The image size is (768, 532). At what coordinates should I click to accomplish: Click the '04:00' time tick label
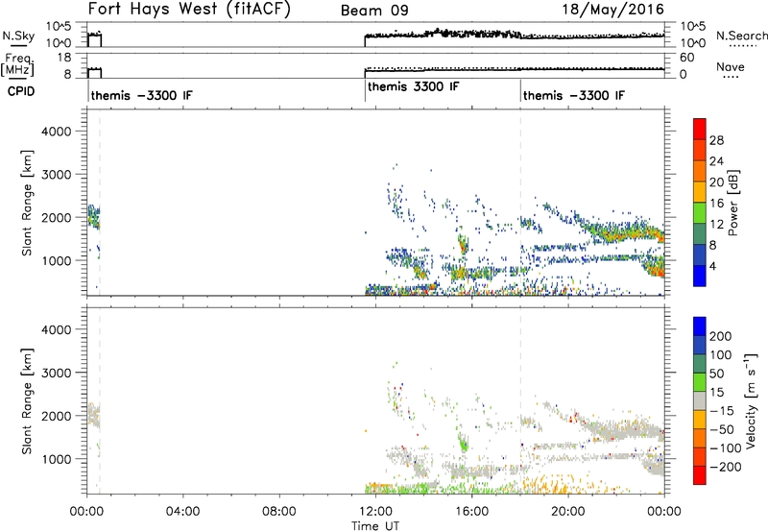coord(182,512)
